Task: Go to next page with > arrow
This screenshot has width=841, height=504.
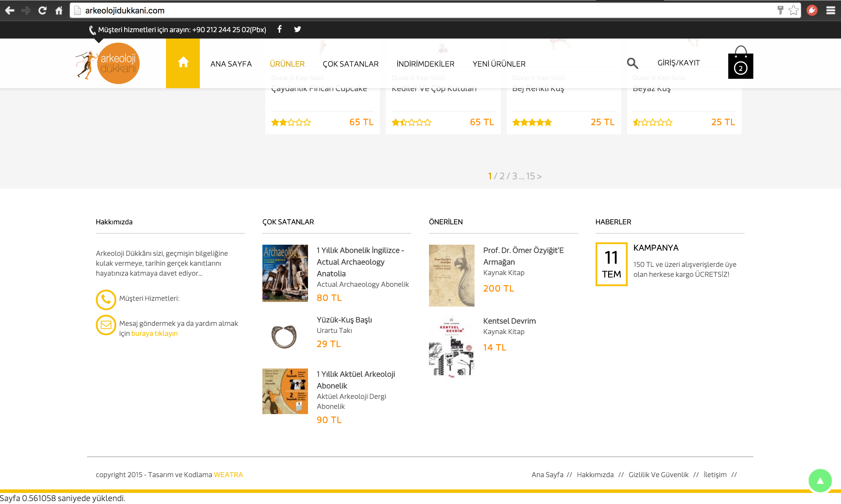Action: [x=539, y=176]
